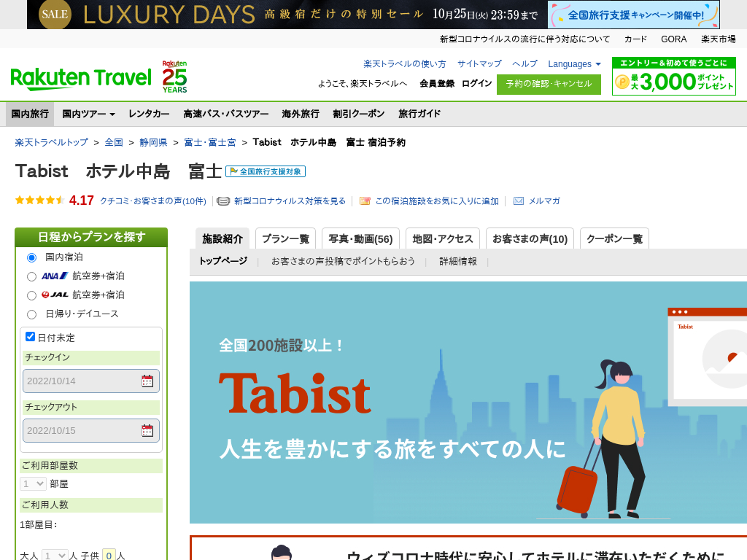
Task: Open the サイトマップ link
Action: [x=479, y=64]
